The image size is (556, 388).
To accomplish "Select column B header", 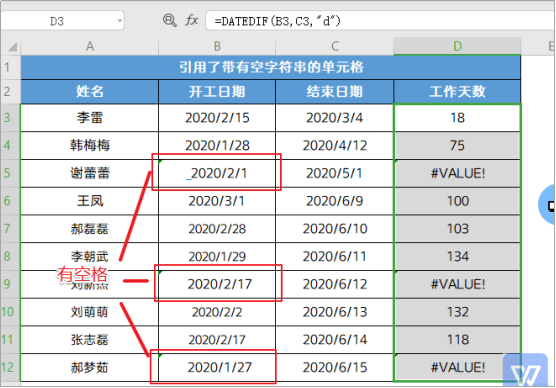I will pos(217,46).
